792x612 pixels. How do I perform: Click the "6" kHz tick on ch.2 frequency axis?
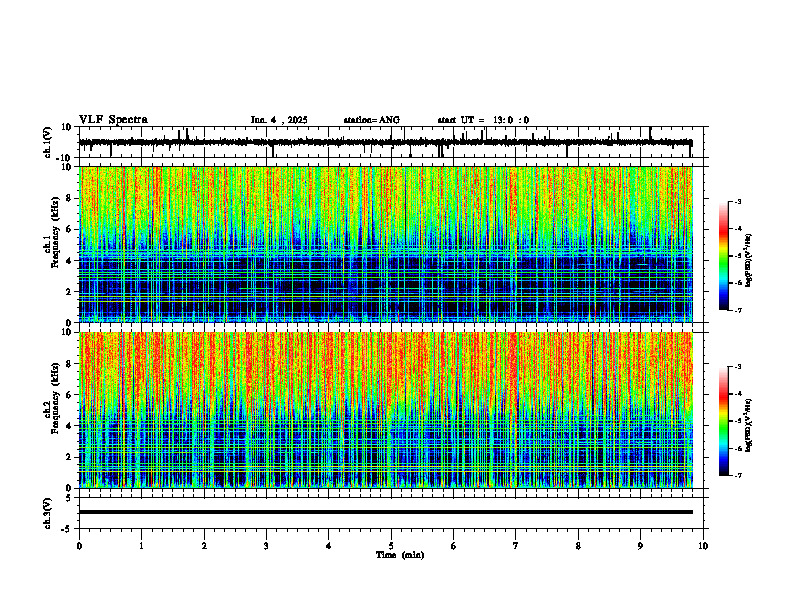[69, 395]
